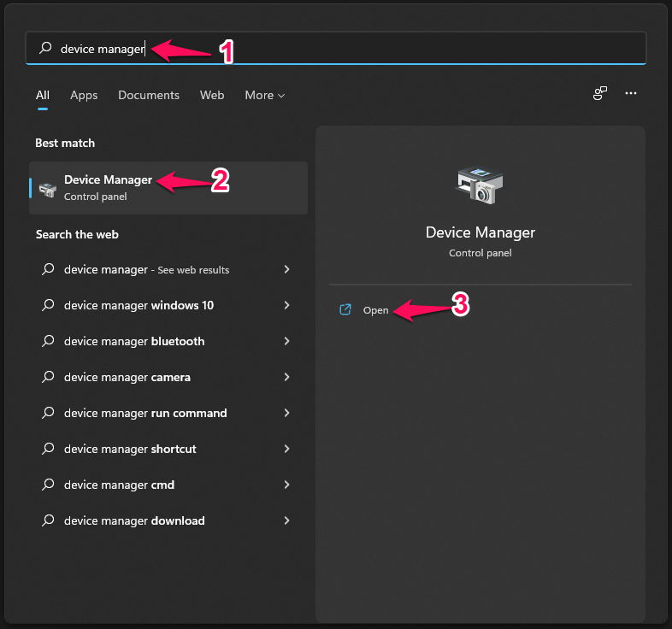Select the Web filter tab
This screenshot has height=629, width=672.
(x=212, y=95)
